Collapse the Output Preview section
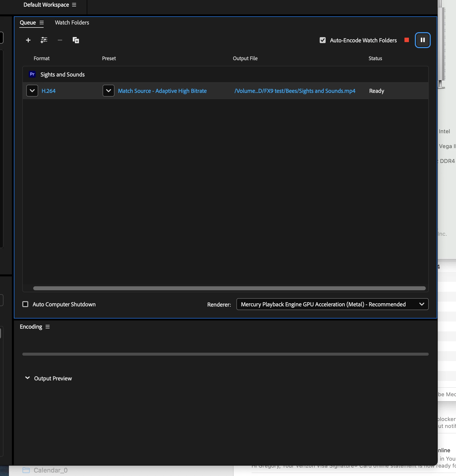This screenshot has height=476, width=456. (x=28, y=378)
